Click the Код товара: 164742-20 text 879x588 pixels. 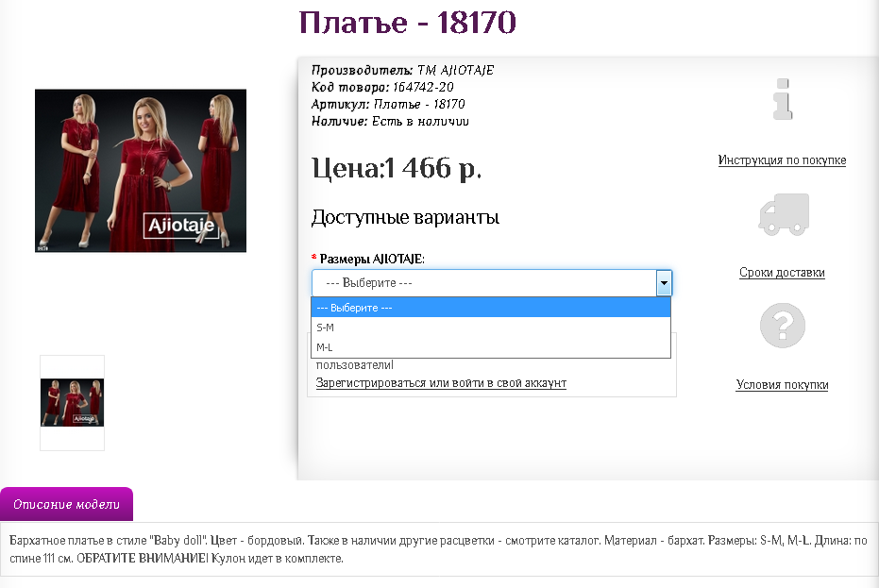[382, 88]
